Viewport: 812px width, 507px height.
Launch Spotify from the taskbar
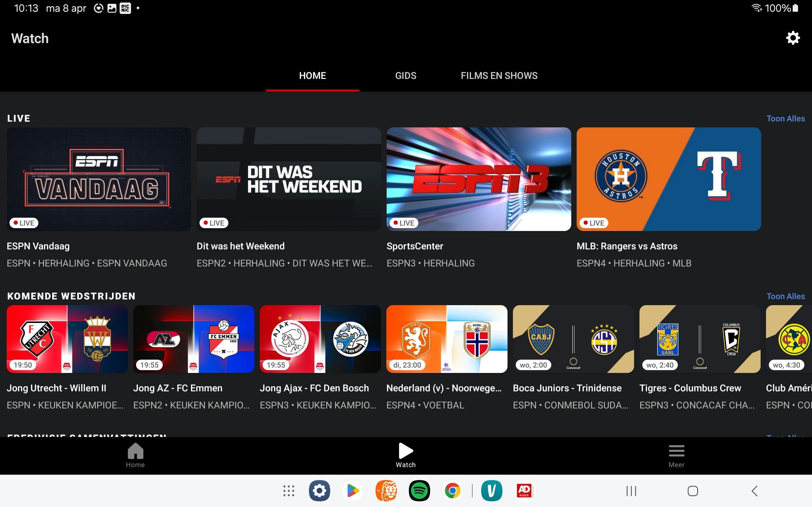pos(419,491)
